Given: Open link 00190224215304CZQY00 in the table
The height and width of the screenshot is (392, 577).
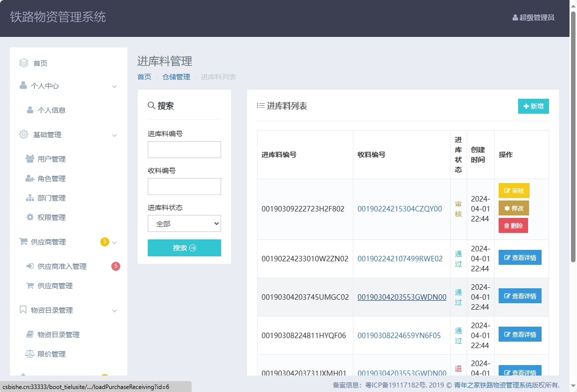Looking at the screenshot, I should tap(399, 208).
